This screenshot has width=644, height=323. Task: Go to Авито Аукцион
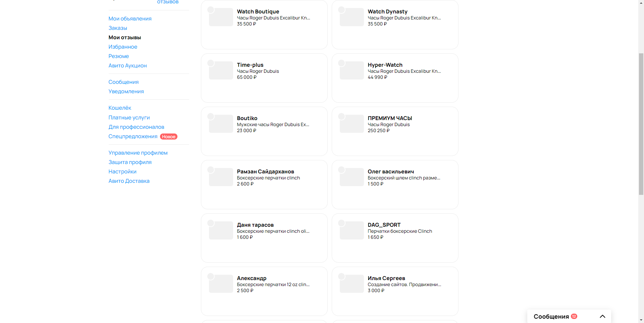(x=127, y=66)
